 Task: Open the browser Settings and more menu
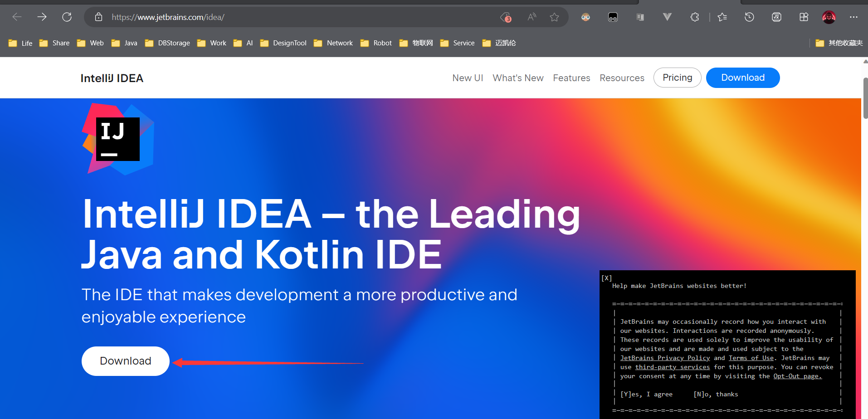coord(854,17)
